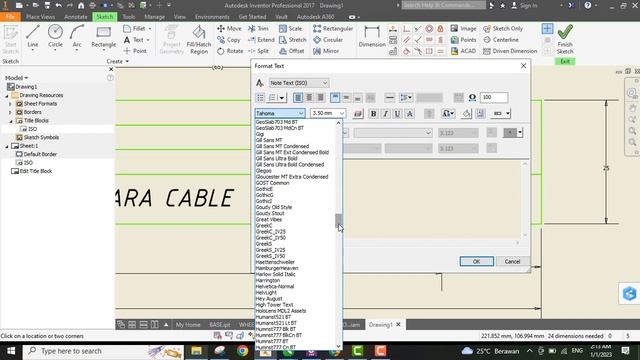Image resolution: width=640 pixels, height=360 pixels.
Task: Click the Rotate tool
Action: coord(230,51)
